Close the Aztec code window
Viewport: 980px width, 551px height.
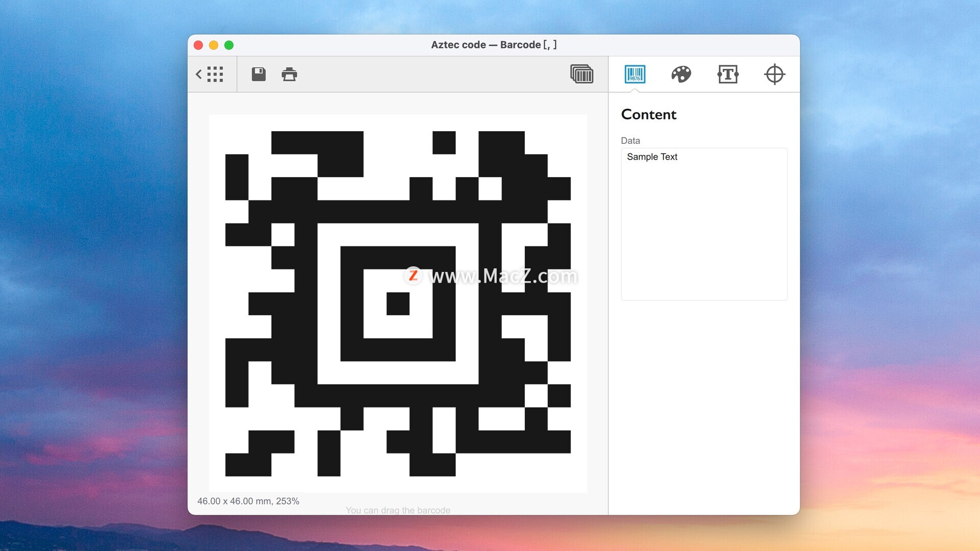click(199, 45)
